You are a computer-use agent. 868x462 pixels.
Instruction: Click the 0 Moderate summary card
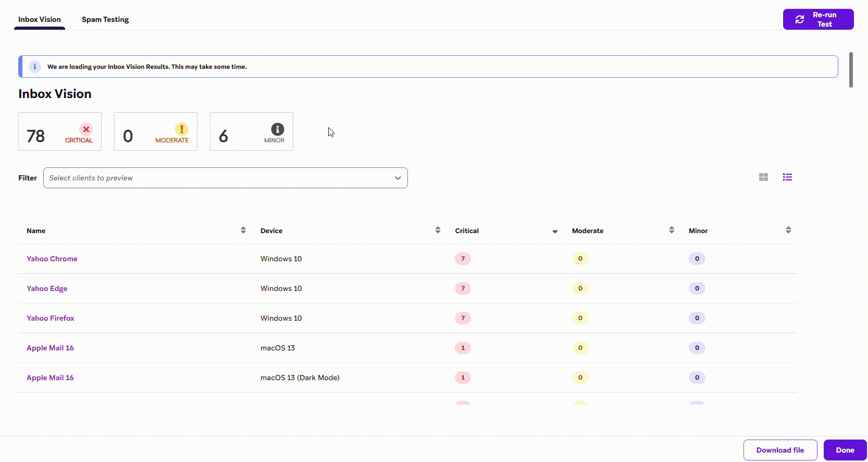[x=156, y=131]
